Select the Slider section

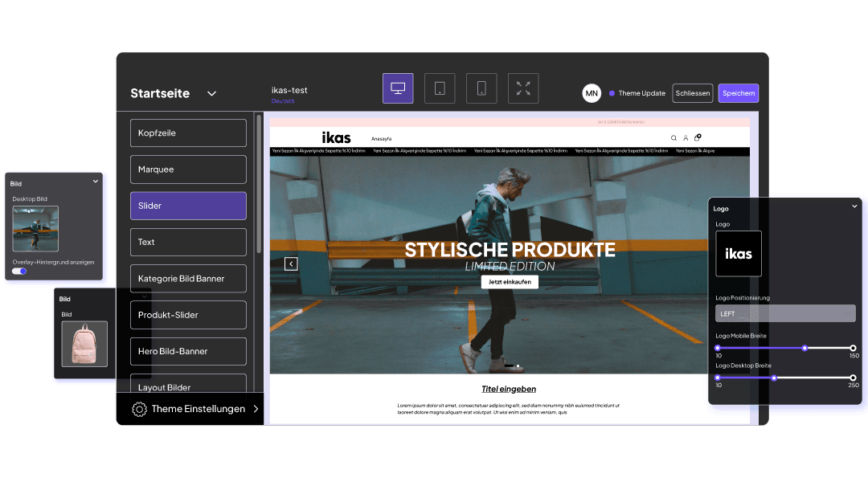point(188,206)
